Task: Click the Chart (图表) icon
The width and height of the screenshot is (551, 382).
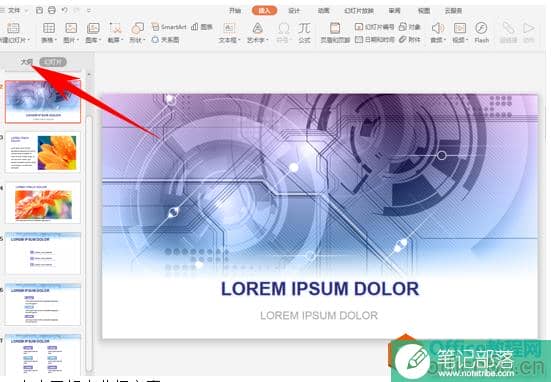Action: [202, 27]
